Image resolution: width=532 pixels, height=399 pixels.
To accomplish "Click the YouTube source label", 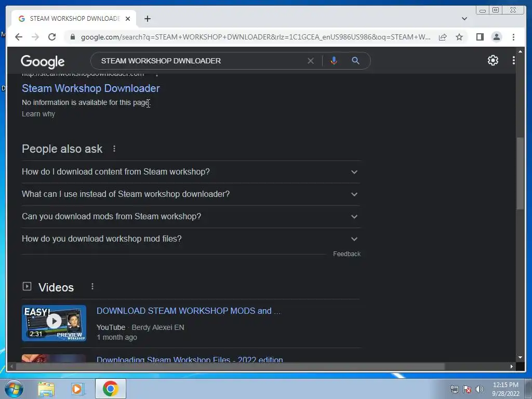I will point(111,327).
